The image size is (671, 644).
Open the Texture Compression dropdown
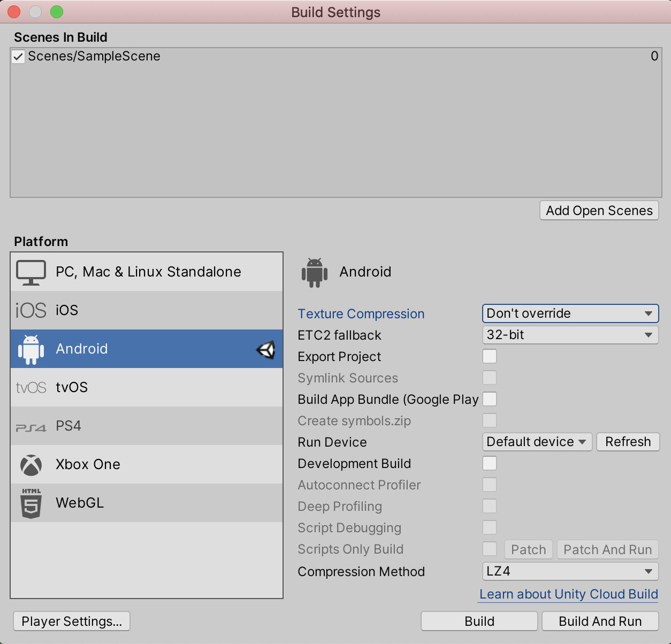coord(570,313)
